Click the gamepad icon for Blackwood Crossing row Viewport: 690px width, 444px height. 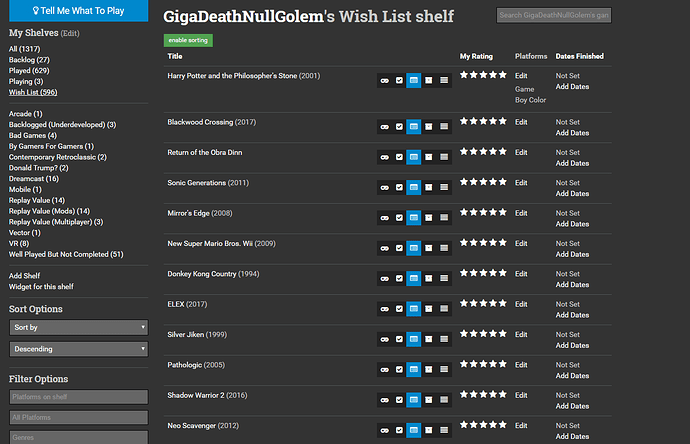[385, 127]
